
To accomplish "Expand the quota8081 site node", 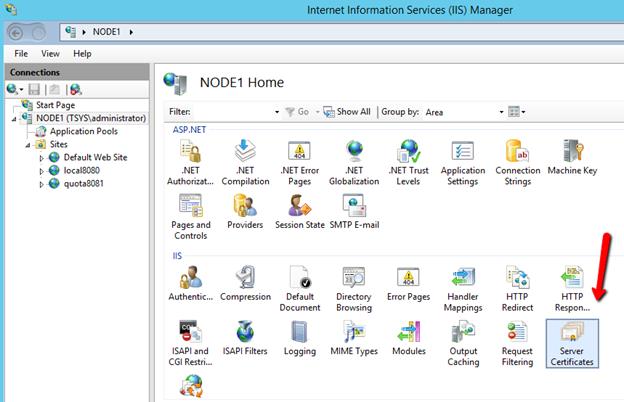I will click(41, 184).
